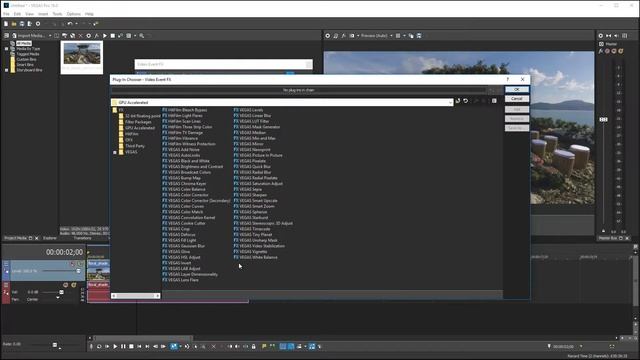Switch to the Explorer tab
The height and width of the screenshot is (360, 640).
click(x=50, y=238)
